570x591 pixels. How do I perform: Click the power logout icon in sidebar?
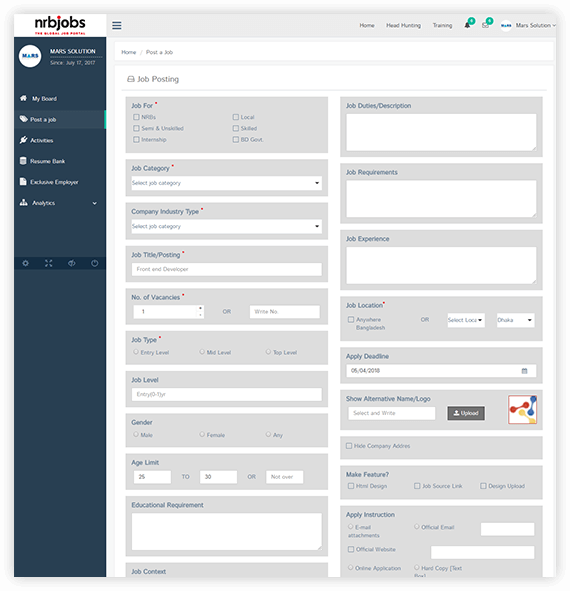(95, 263)
